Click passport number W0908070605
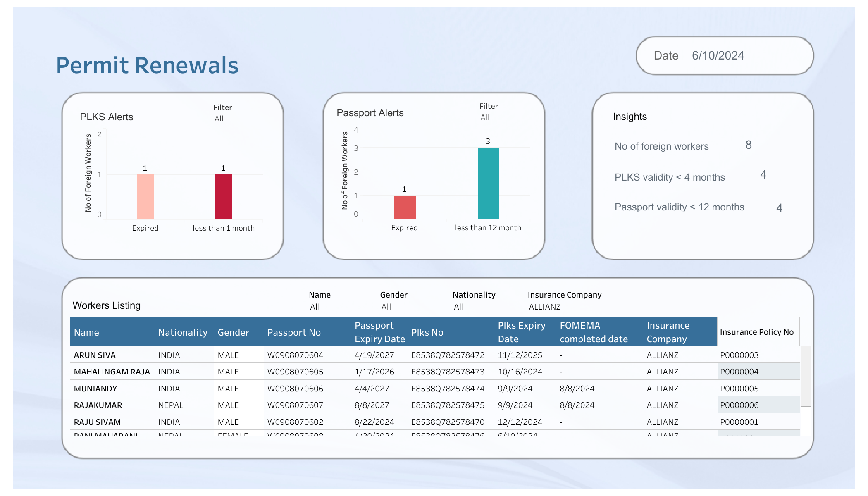The width and height of the screenshot is (868, 496). (x=295, y=372)
